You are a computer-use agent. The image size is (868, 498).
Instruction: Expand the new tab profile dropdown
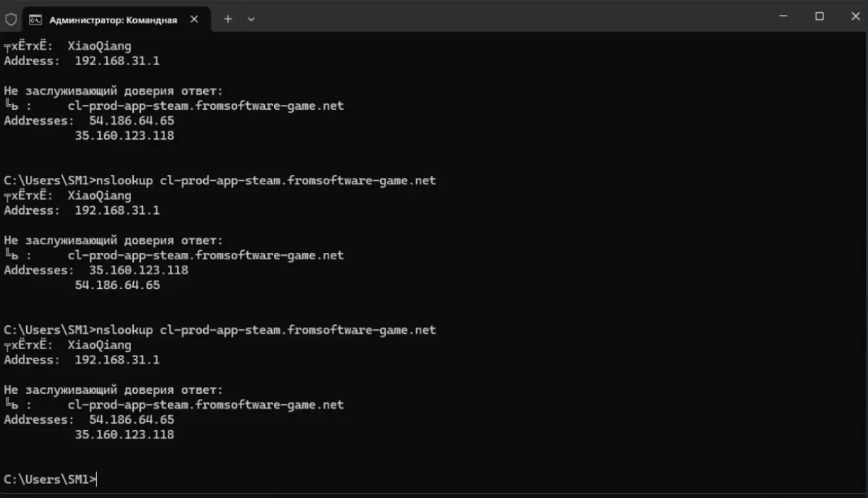[x=251, y=19]
